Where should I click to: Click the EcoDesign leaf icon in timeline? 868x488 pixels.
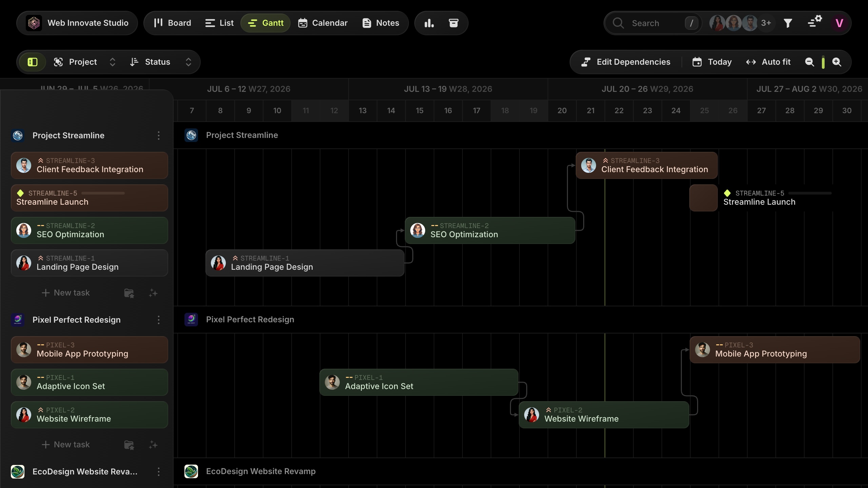coord(191,471)
